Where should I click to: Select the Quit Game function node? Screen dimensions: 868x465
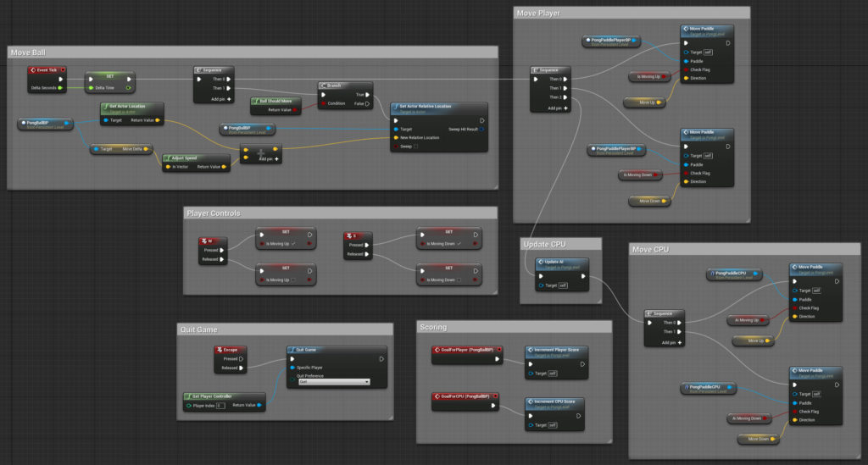tap(337, 367)
